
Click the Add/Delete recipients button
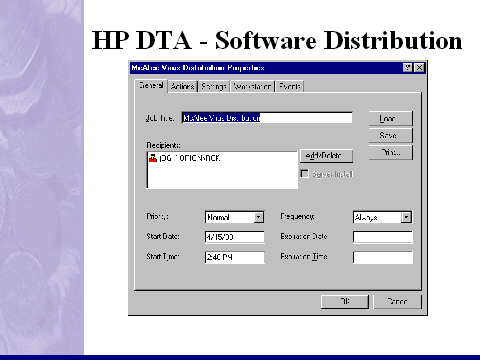pyautogui.click(x=326, y=156)
